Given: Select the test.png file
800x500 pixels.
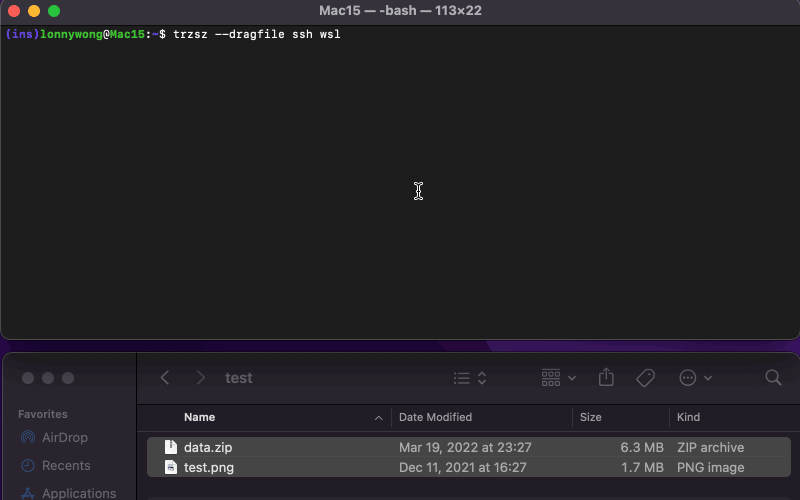Looking at the screenshot, I should coord(469,467).
